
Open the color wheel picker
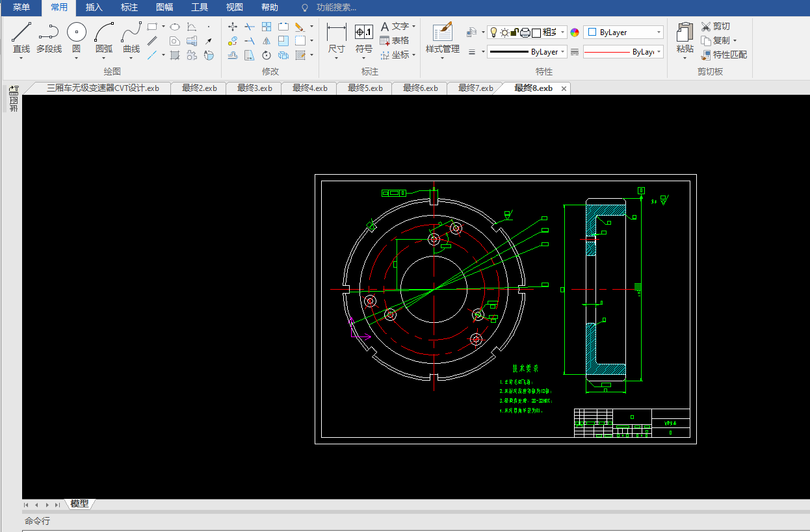click(x=575, y=32)
